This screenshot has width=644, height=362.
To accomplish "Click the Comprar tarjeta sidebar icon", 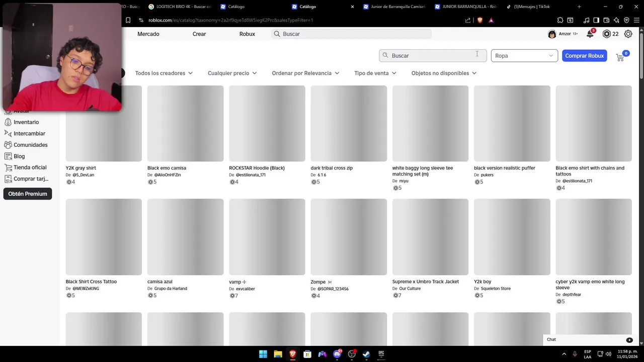I will point(8,179).
